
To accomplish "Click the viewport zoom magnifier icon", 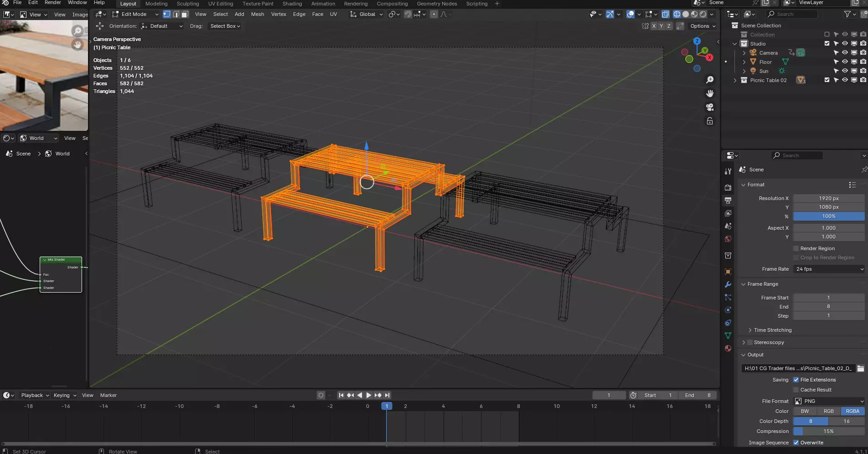I will pyautogui.click(x=710, y=80).
